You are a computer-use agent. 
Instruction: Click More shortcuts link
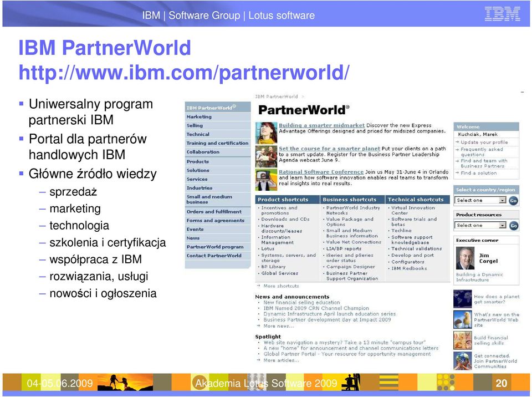[x=281, y=286]
